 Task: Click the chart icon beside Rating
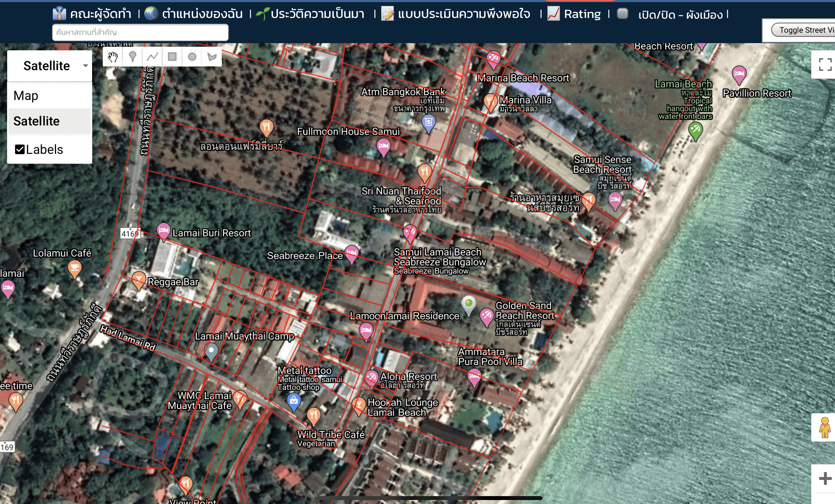point(553,14)
